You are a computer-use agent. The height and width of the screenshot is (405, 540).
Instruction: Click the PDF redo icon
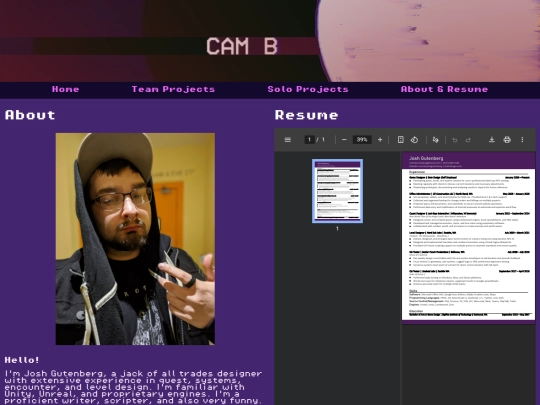(468, 139)
